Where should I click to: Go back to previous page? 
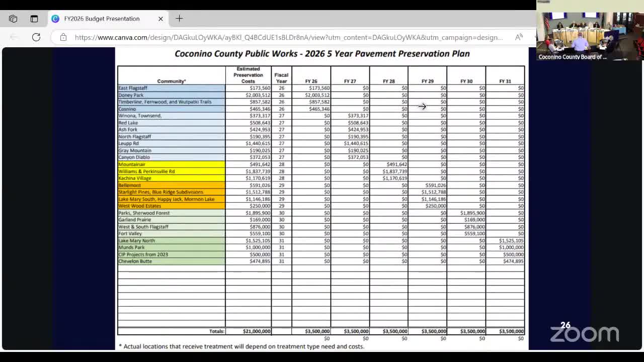point(14,37)
